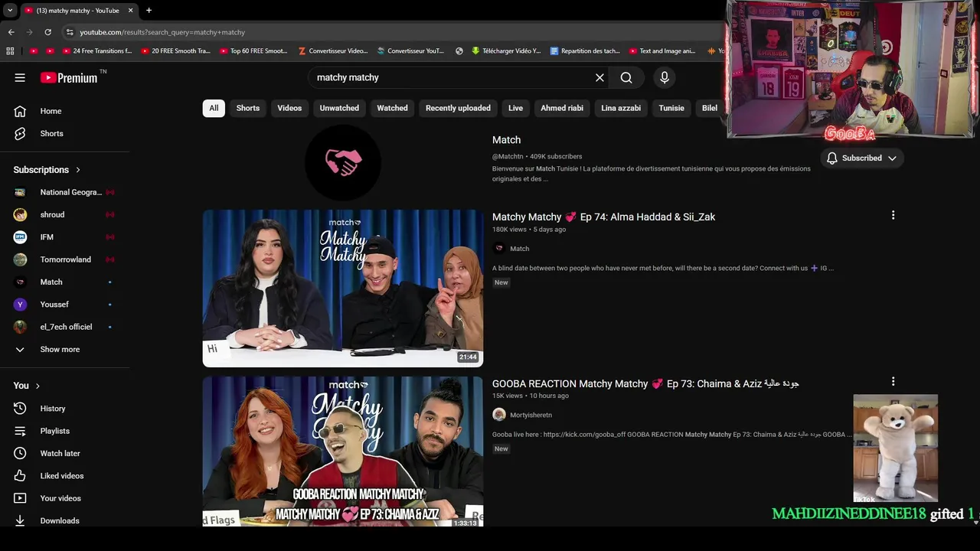Image resolution: width=980 pixels, height=551 pixels.
Task: Open el_7ech officiel subscription channel
Action: (65, 327)
